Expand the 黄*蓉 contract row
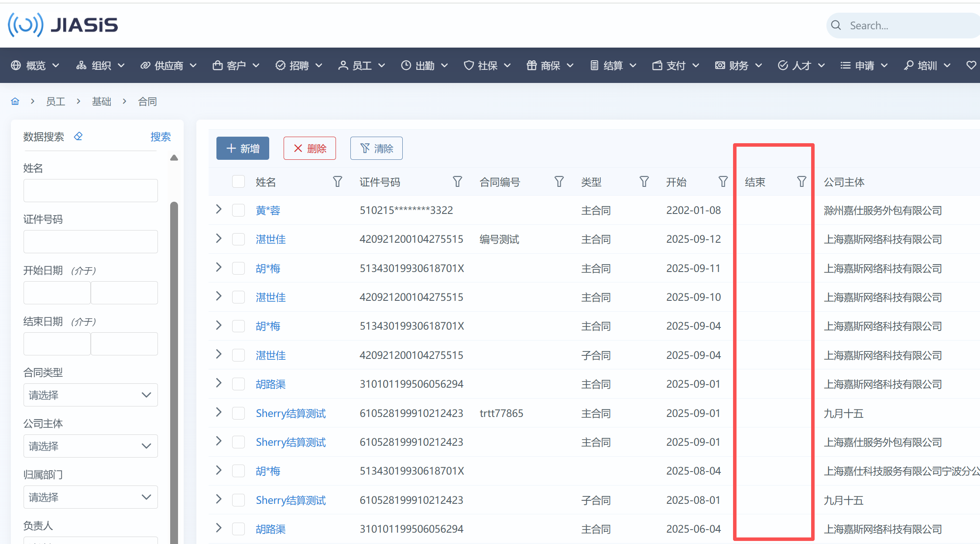Image resolution: width=980 pixels, height=544 pixels. [x=219, y=210]
